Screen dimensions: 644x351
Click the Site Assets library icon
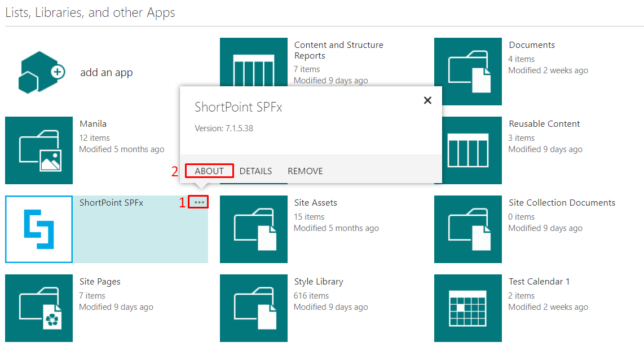[x=253, y=229]
